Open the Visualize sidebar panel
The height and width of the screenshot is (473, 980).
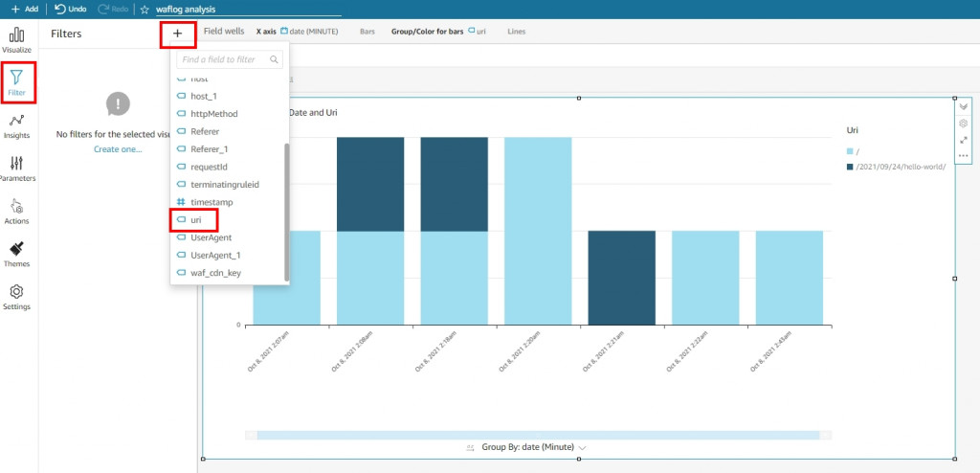click(17, 40)
